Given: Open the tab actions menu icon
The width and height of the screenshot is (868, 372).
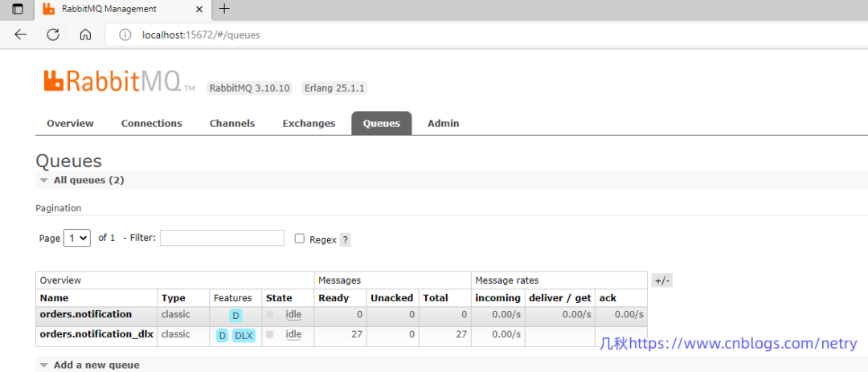Looking at the screenshot, I should 18,9.
